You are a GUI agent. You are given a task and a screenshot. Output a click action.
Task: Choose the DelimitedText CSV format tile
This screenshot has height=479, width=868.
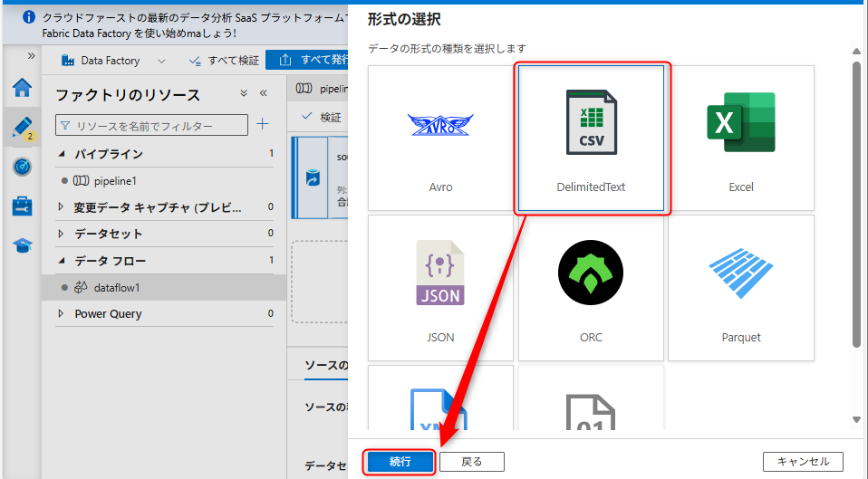[x=592, y=138]
